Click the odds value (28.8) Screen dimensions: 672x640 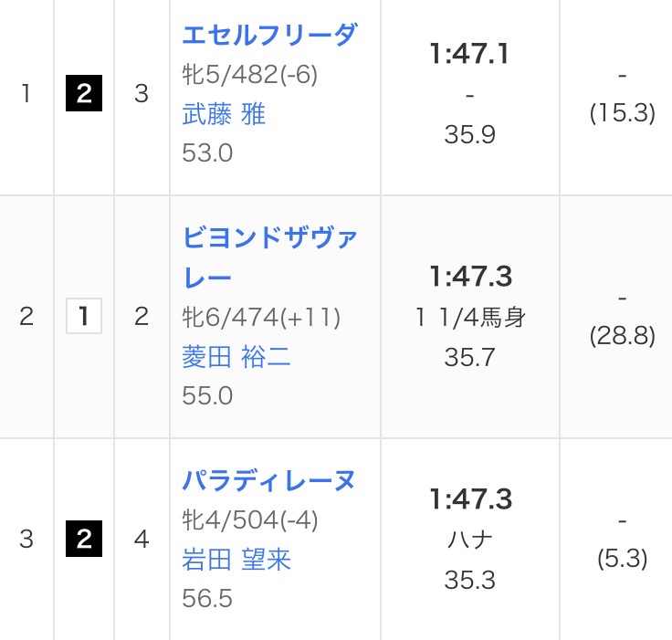click(x=623, y=336)
